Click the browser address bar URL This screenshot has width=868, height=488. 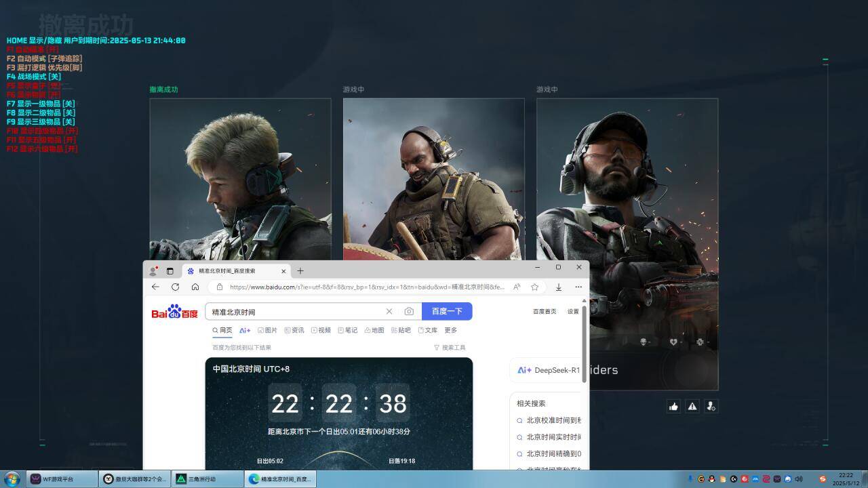click(367, 287)
